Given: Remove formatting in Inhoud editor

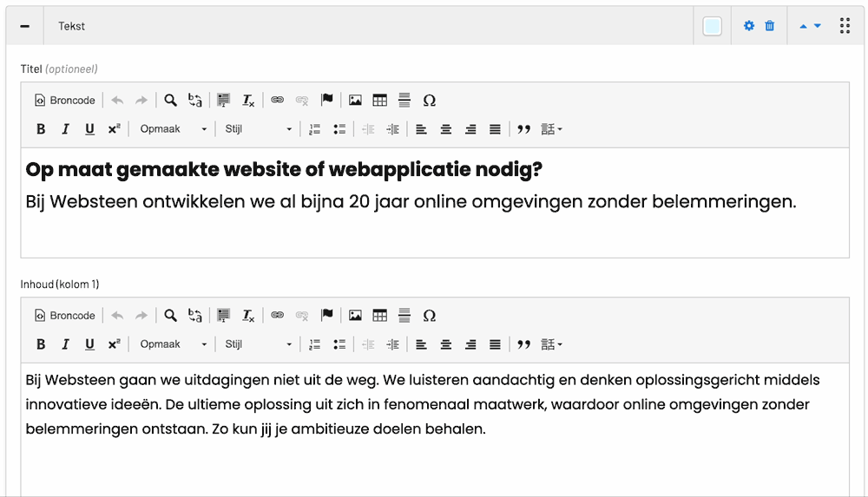Looking at the screenshot, I should pos(248,316).
